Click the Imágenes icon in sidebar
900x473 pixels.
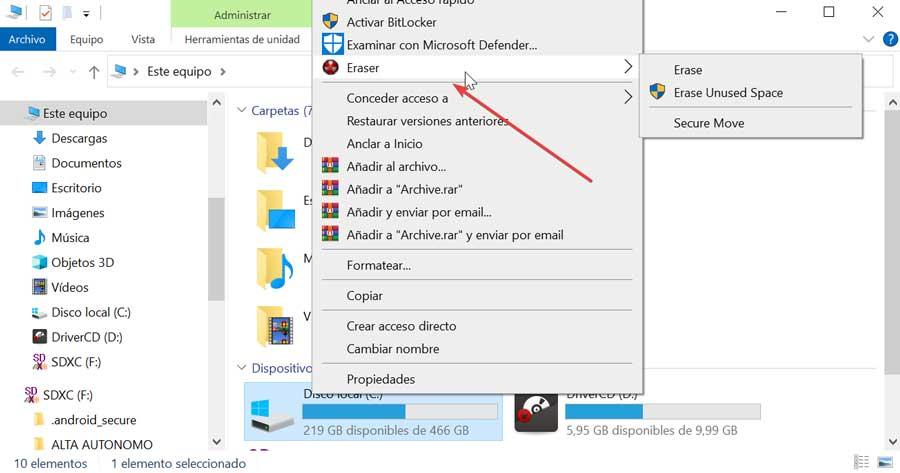(x=39, y=212)
